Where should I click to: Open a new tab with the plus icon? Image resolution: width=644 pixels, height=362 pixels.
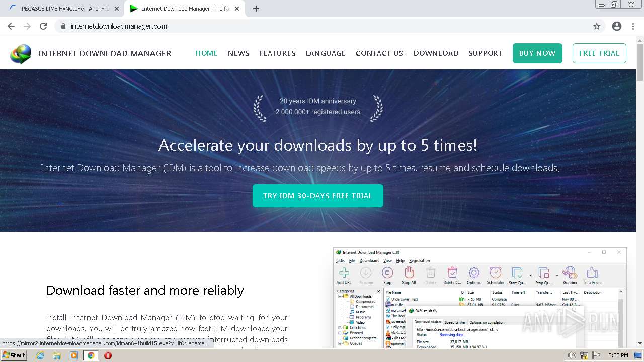click(256, 9)
